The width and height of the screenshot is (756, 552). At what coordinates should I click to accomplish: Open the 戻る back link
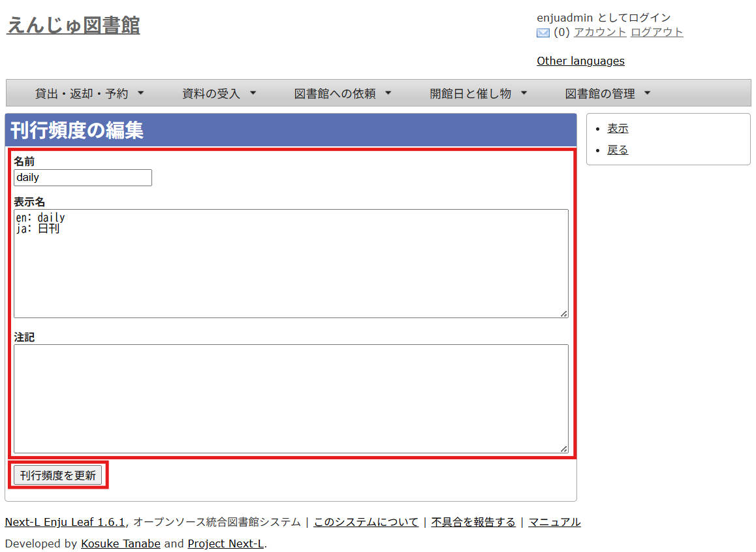coord(618,150)
